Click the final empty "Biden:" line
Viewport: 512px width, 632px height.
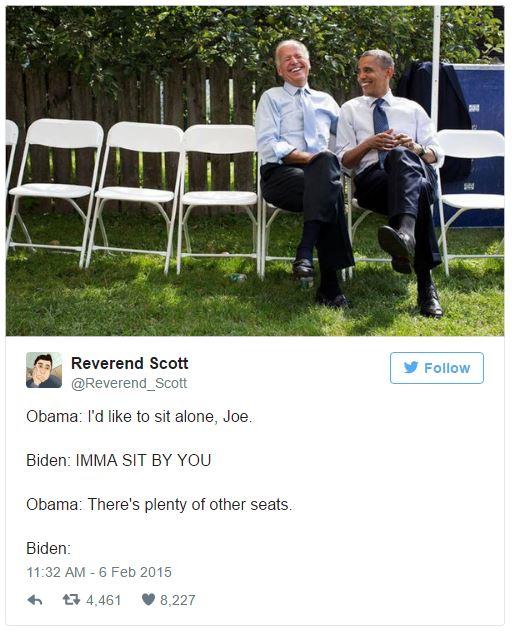[48, 549]
